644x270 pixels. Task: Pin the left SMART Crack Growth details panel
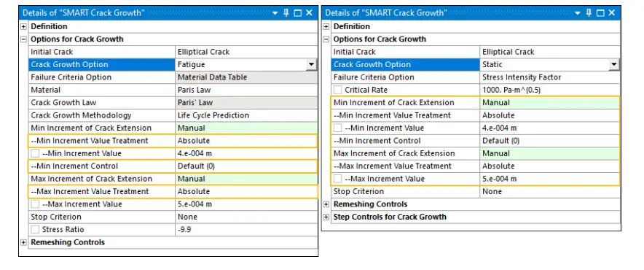tap(286, 12)
